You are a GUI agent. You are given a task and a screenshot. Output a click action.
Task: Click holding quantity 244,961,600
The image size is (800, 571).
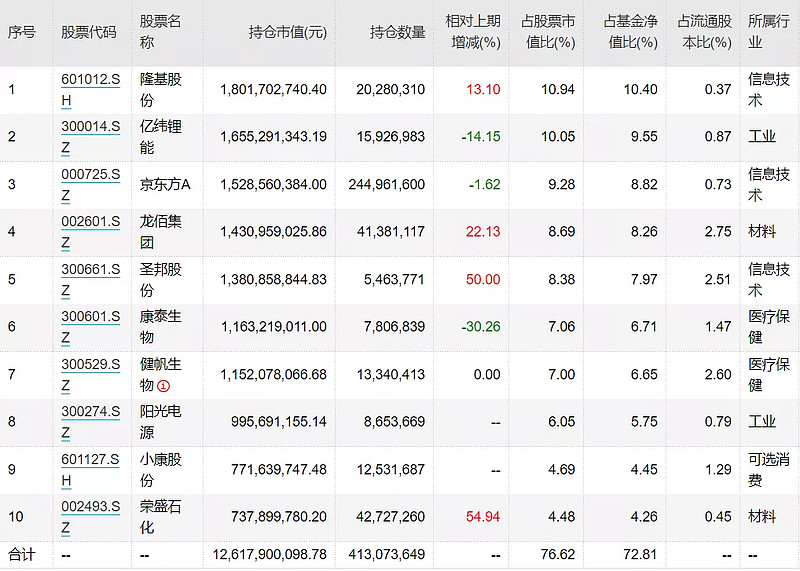coord(387,185)
